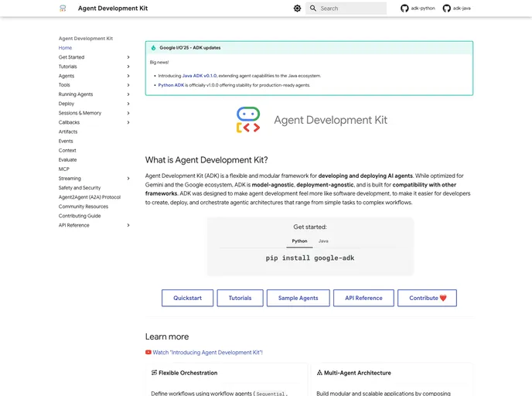Open MCP in the sidebar
This screenshot has height=396, width=532.
pos(63,169)
